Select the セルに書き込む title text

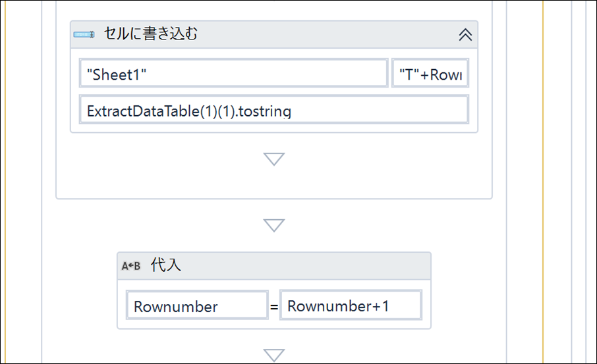click(151, 34)
